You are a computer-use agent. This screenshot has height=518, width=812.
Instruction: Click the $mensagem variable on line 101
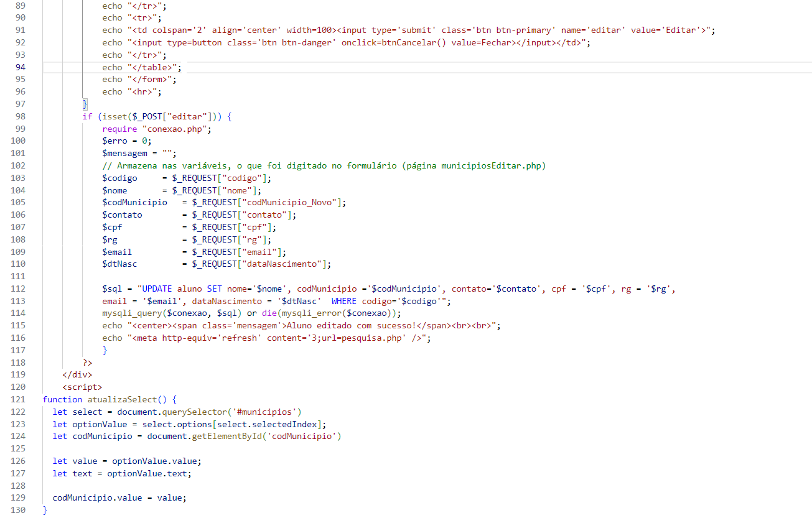[x=124, y=153]
